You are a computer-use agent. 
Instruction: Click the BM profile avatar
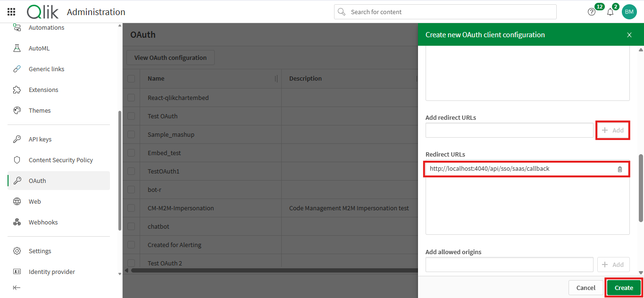tap(629, 11)
